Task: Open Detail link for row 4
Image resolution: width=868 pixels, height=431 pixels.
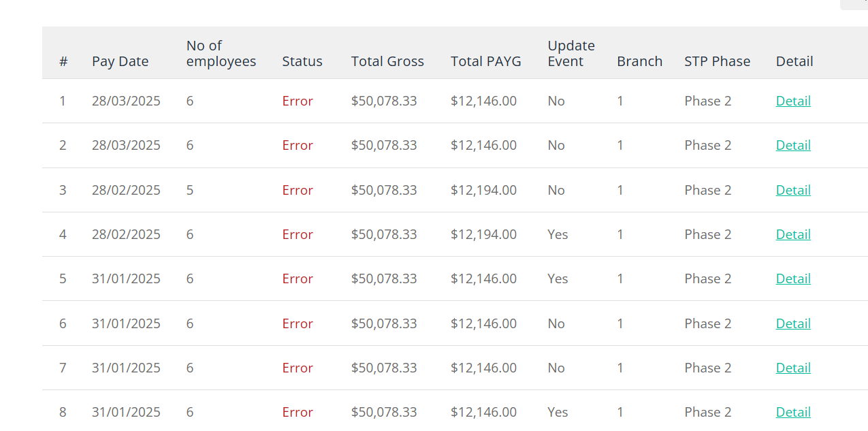Action: (793, 234)
